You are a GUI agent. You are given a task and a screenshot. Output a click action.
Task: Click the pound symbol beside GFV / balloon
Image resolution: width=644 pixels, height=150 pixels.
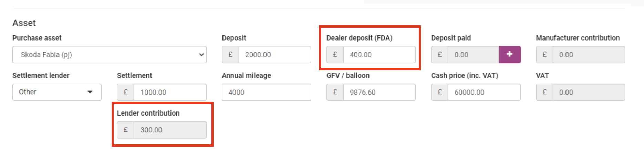tap(335, 92)
